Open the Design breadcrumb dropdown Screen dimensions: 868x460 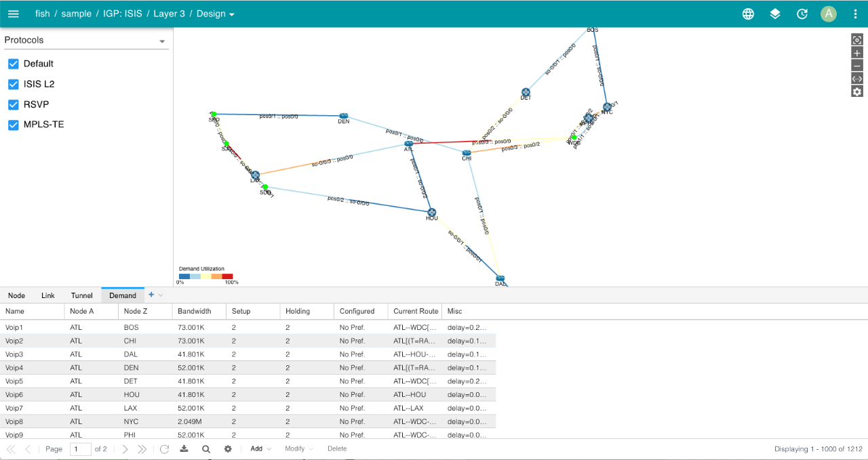pos(216,14)
